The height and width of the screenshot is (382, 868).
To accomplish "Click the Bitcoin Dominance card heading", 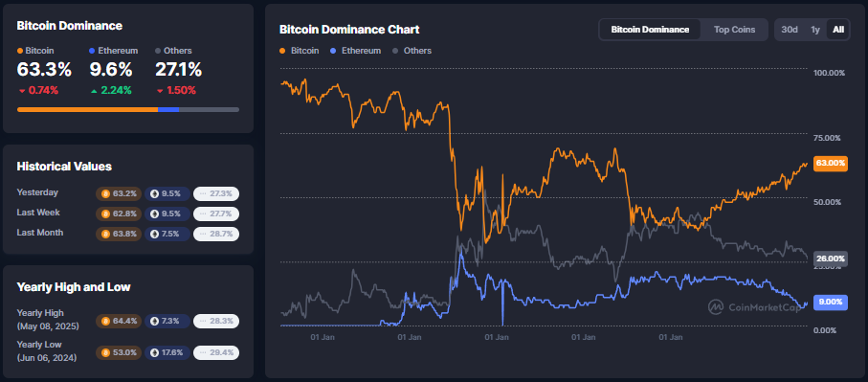I will (x=70, y=26).
